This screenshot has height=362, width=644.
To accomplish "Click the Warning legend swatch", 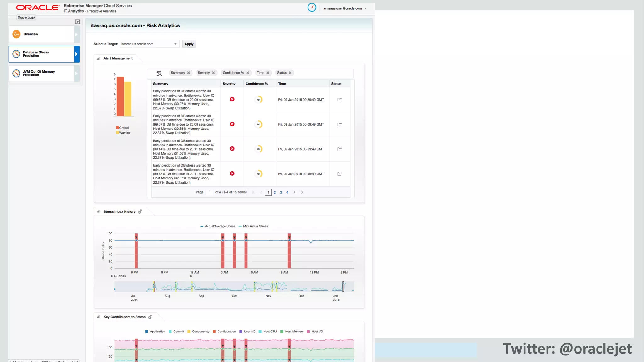I will [x=117, y=133].
